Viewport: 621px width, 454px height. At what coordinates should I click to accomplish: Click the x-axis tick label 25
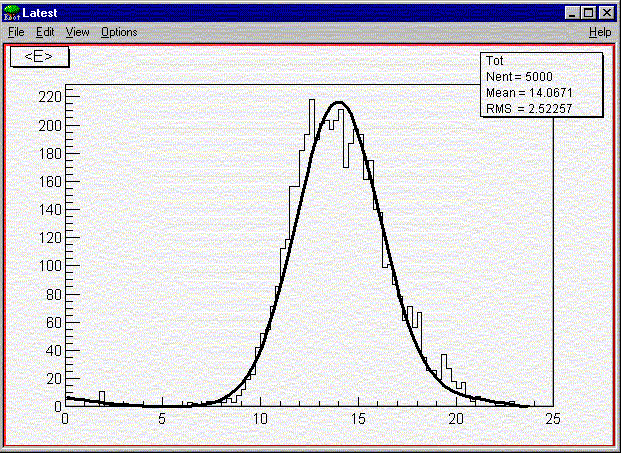(553, 418)
